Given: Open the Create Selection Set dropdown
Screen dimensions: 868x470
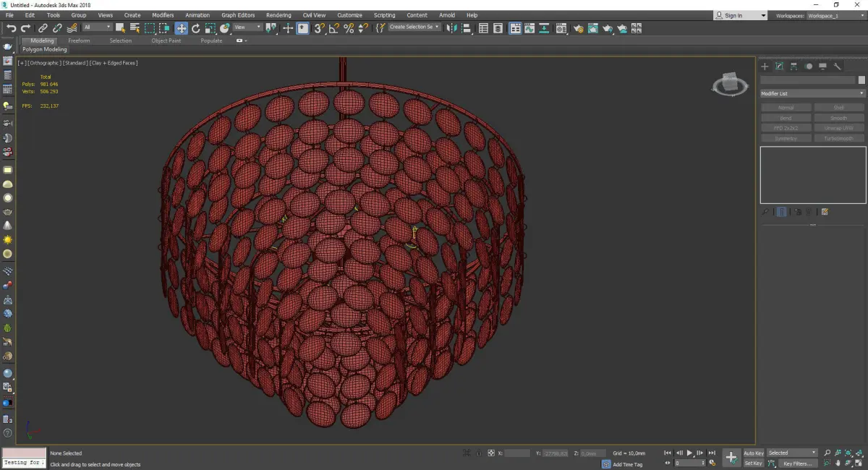Looking at the screenshot, I should point(414,27).
